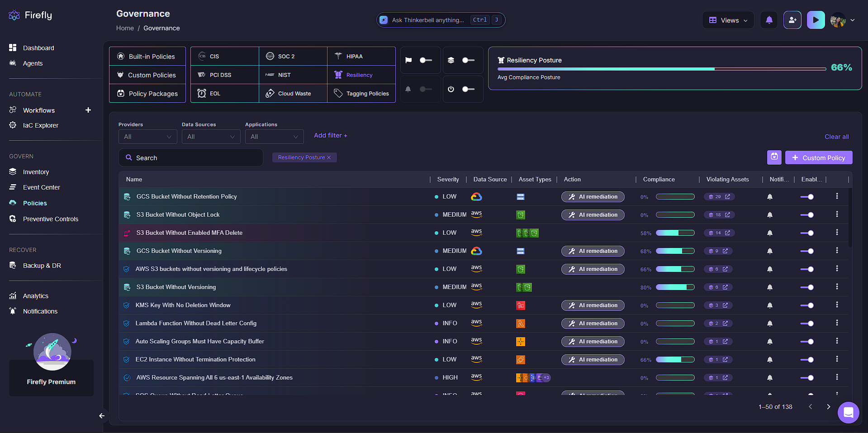Click bell icon for Auto Scaling Groups row
The width and height of the screenshot is (868, 433).
tap(770, 342)
